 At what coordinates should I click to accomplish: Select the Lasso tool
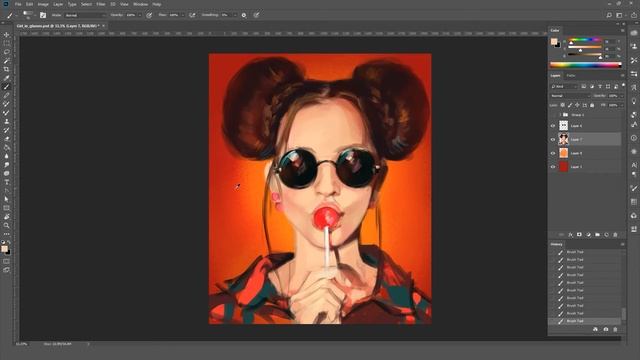(x=7, y=52)
